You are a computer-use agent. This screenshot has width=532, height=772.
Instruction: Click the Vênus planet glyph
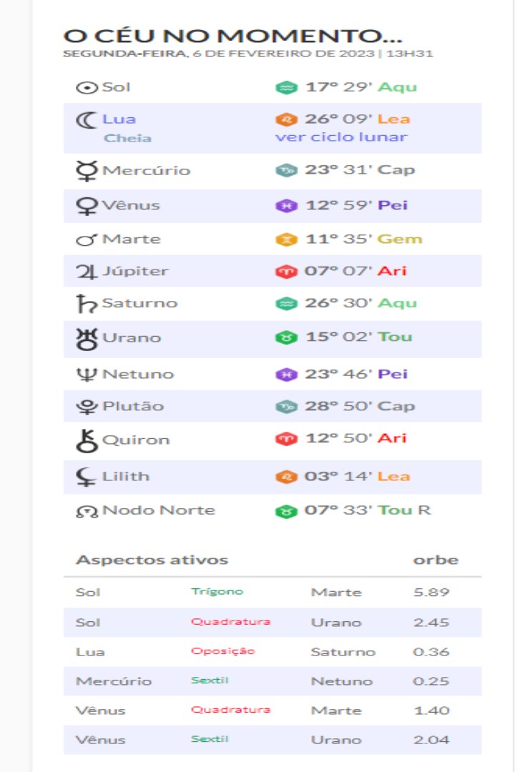(x=87, y=206)
